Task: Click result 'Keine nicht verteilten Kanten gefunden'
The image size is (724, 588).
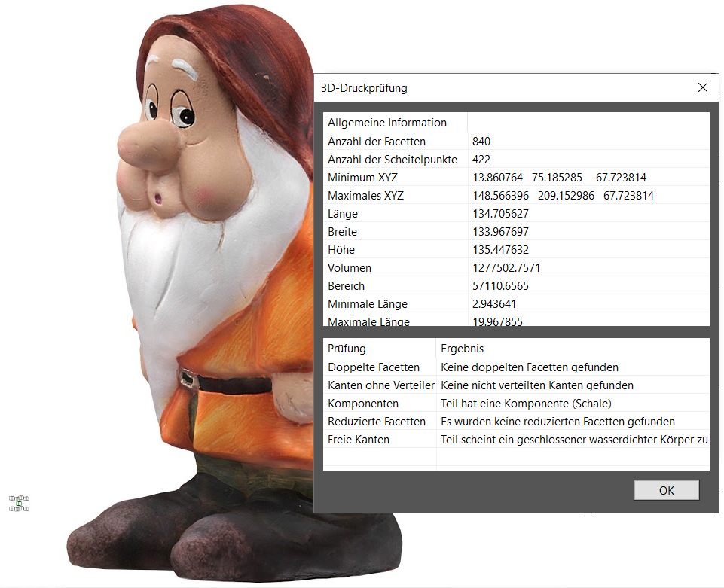Action: pyautogui.click(x=537, y=385)
